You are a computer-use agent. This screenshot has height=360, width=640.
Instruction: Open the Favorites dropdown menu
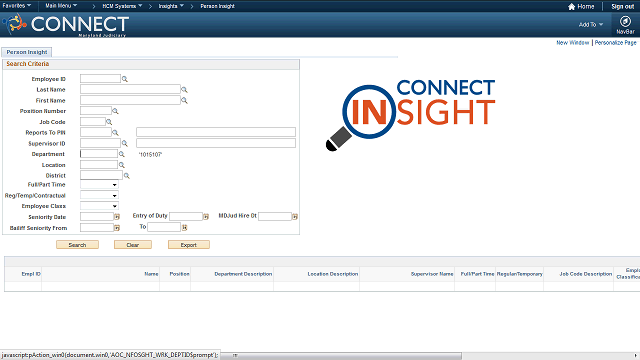tap(17, 6)
